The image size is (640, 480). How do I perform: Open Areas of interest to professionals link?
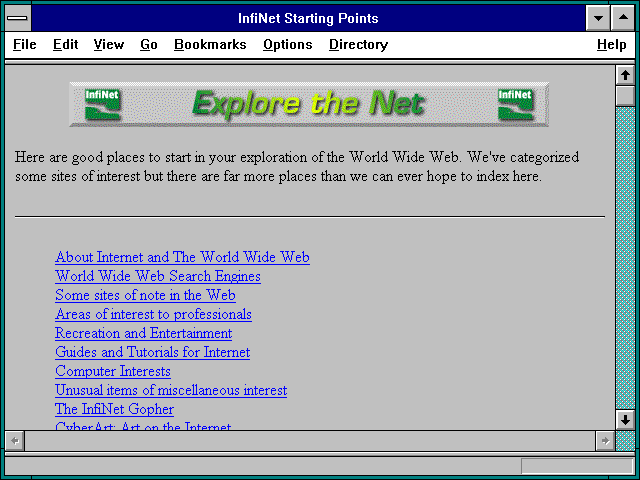153,314
